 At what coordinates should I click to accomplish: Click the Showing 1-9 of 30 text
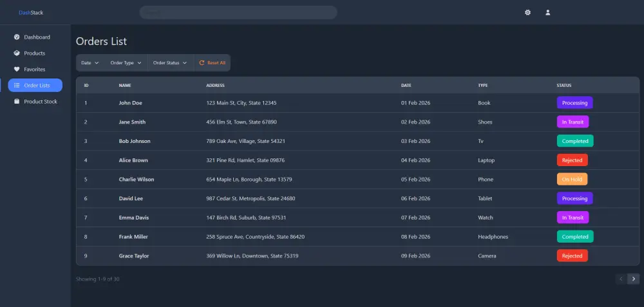[x=98, y=279]
